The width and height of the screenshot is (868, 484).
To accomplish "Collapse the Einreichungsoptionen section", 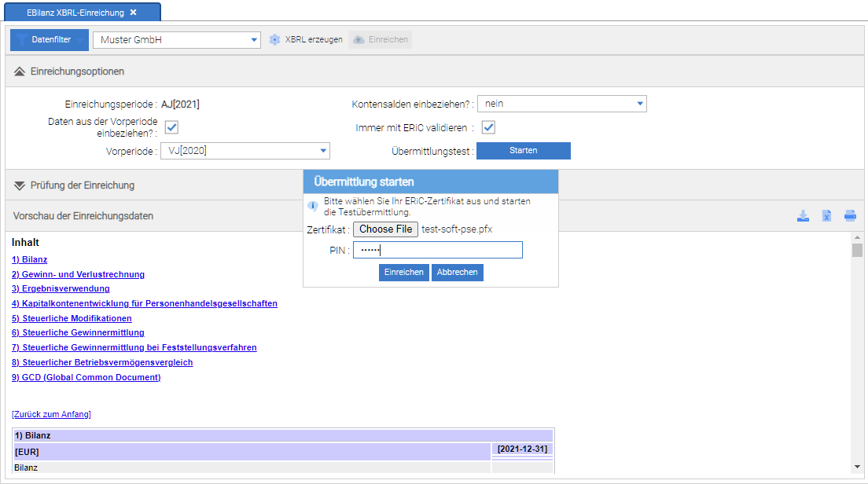I will click(20, 71).
